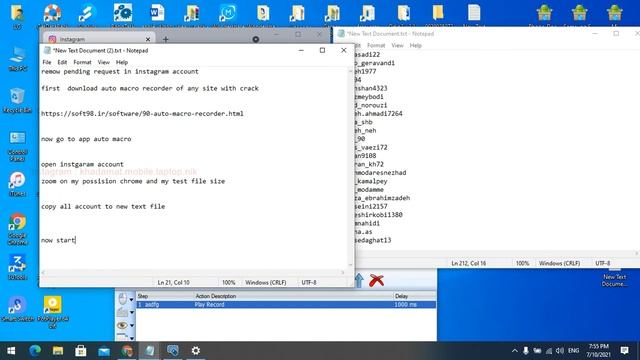
Task: Click 'Ln 212, Col 16' in background Notepad status bar
Action: 469,263
